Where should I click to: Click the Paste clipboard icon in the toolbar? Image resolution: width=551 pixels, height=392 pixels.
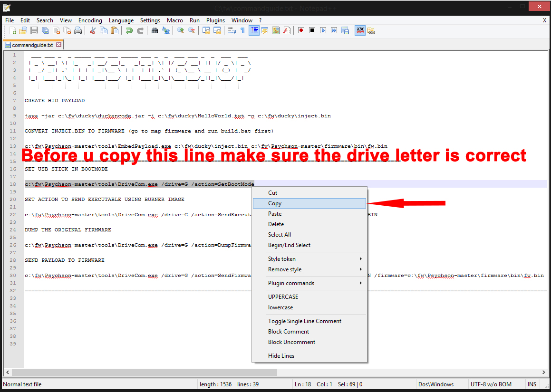point(114,30)
